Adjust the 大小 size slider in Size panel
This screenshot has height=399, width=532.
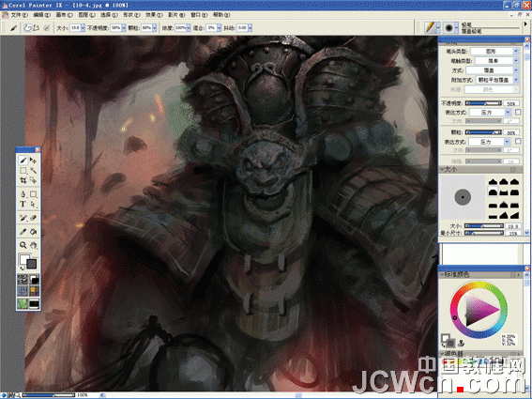click(x=483, y=226)
